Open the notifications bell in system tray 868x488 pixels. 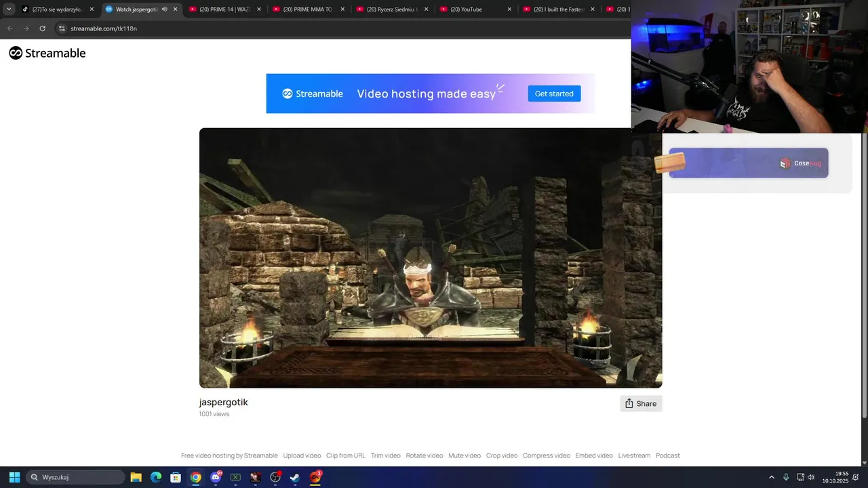[856, 477]
